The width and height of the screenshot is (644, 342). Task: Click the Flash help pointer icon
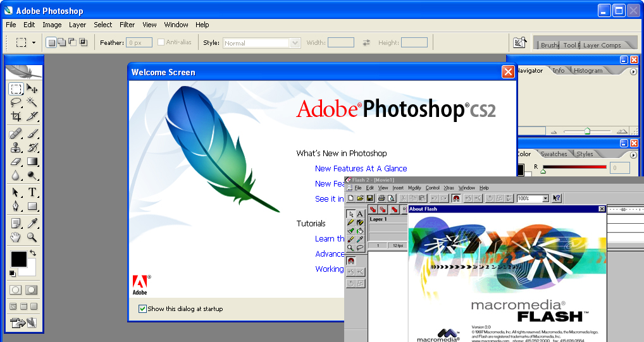[x=557, y=198]
